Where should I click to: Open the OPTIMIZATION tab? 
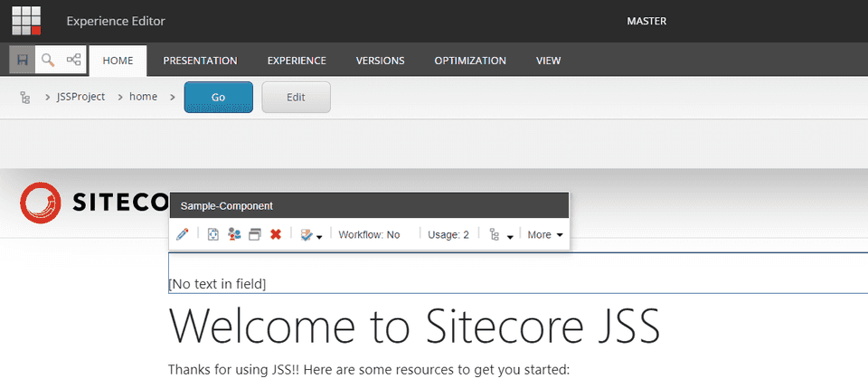click(x=470, y=61)
